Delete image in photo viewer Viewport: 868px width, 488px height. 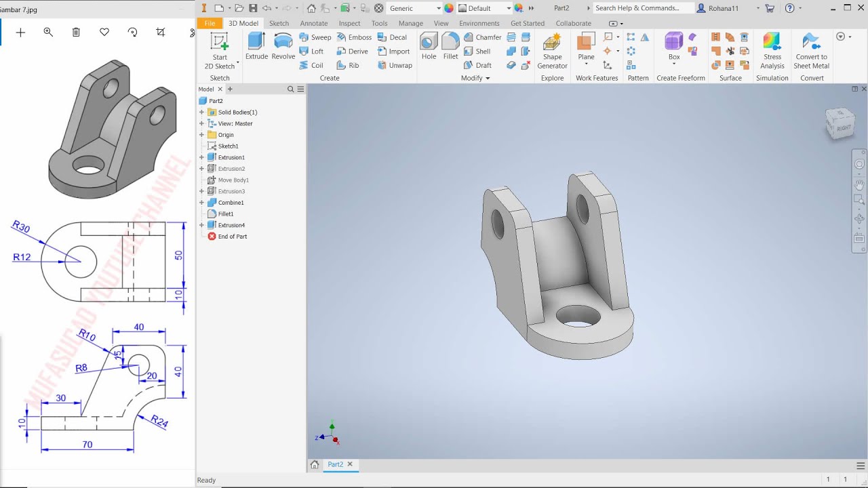pyautogui.click(x=76, y=32)
